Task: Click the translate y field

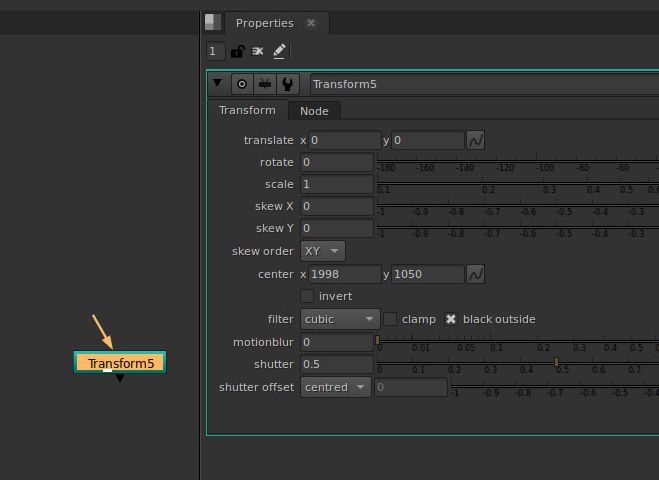Action: 428,140
